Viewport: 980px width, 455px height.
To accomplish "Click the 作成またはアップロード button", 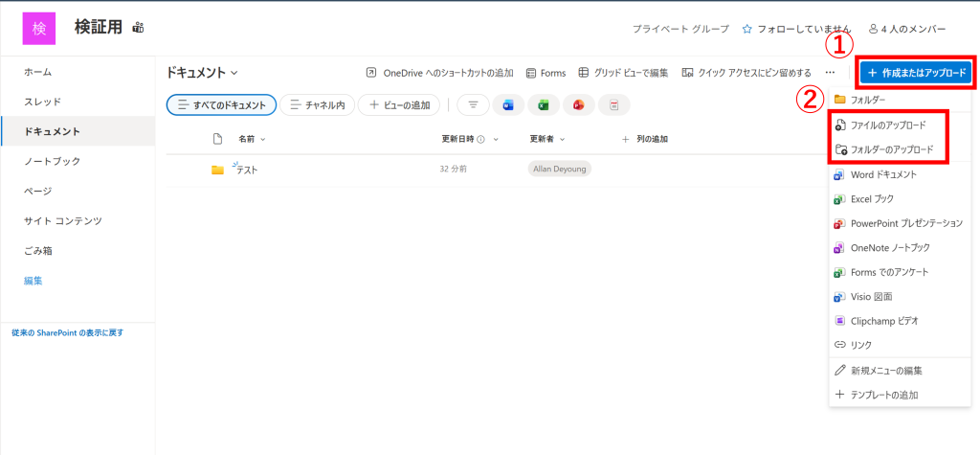I will (x=916, y=73).
